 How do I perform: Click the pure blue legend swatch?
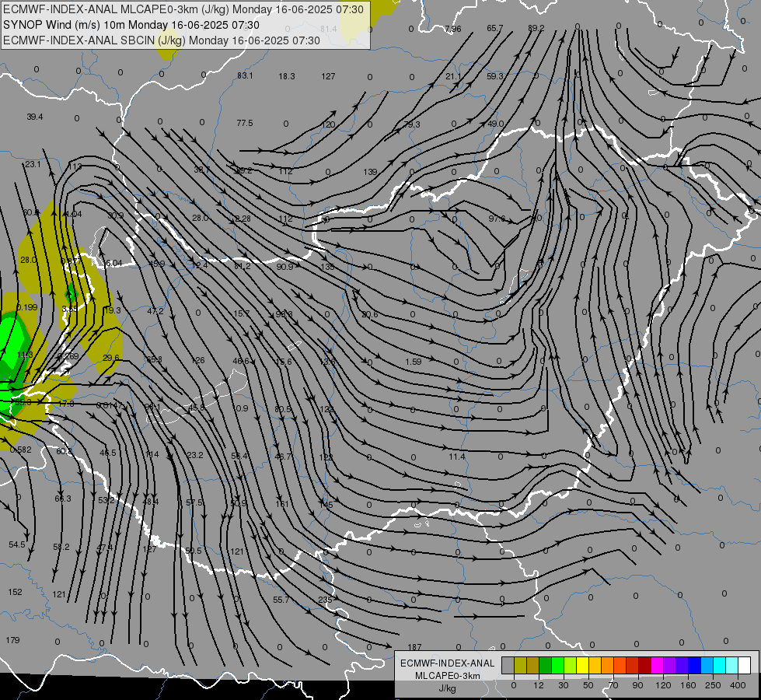694,666
